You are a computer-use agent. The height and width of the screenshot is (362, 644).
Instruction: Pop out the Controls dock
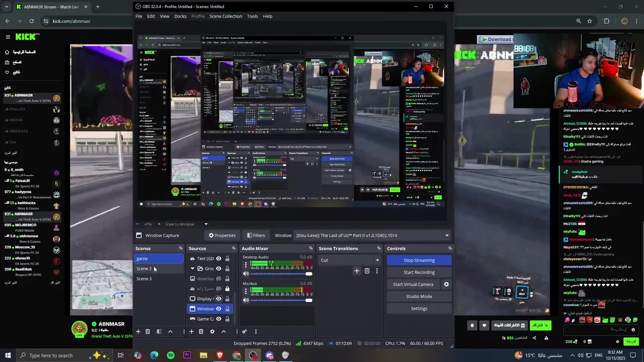pyautogui.click(x=450, y=248)
